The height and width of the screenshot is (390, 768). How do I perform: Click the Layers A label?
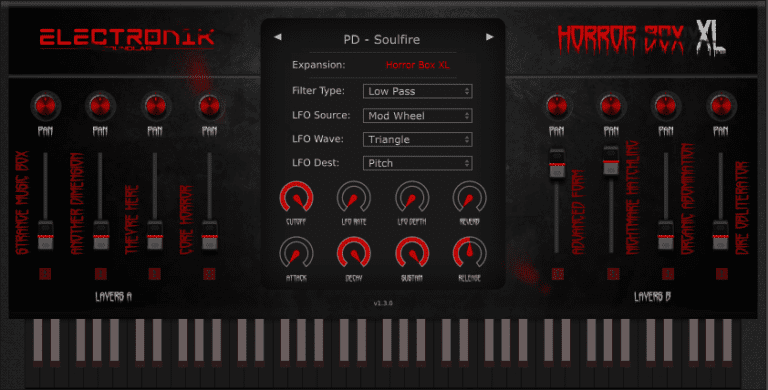coord(114,296)
